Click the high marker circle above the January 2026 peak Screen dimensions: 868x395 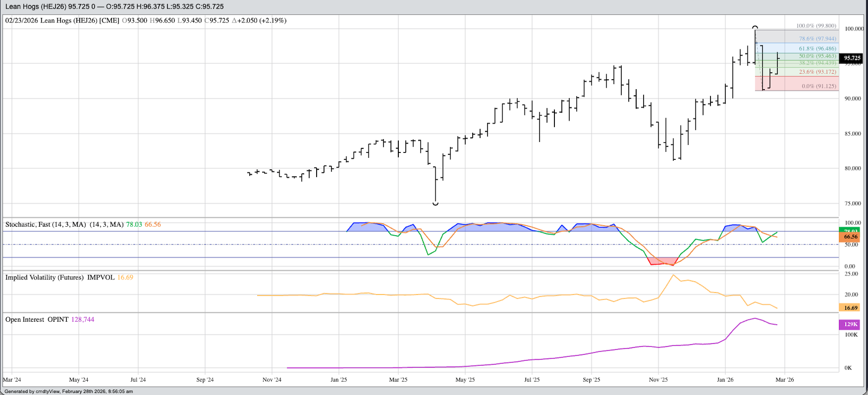click(x=755, y=27)
